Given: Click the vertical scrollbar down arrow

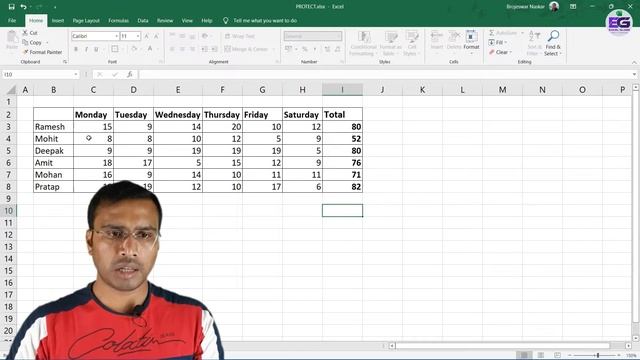Looking at the screenshot, I should [x=636, y=338].
